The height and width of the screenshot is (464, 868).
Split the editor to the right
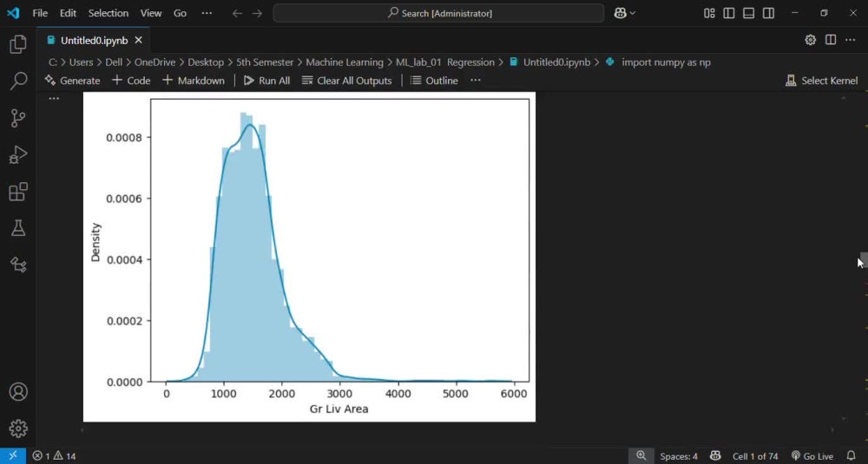831,40
